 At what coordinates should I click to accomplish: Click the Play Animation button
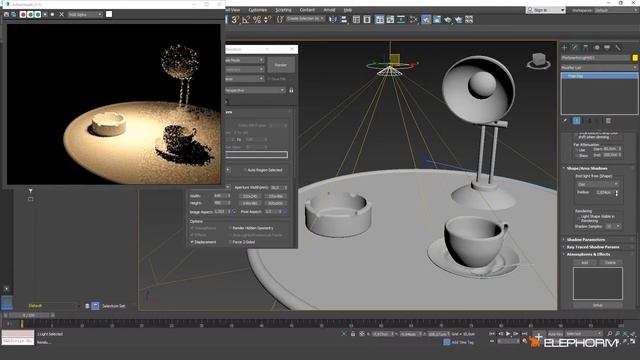[508, 334]
